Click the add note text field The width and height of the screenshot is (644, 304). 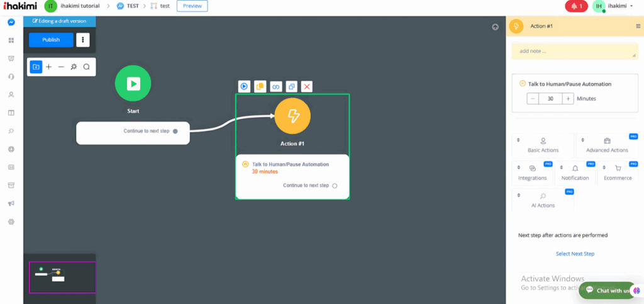click(x=574, y=52)
